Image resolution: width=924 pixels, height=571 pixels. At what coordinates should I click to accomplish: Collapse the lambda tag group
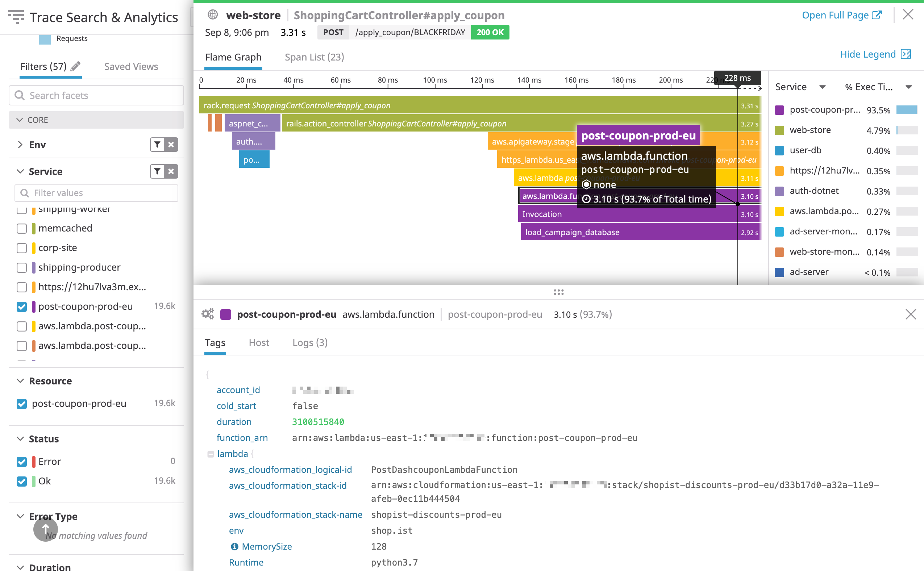click(x=211, y=454)
